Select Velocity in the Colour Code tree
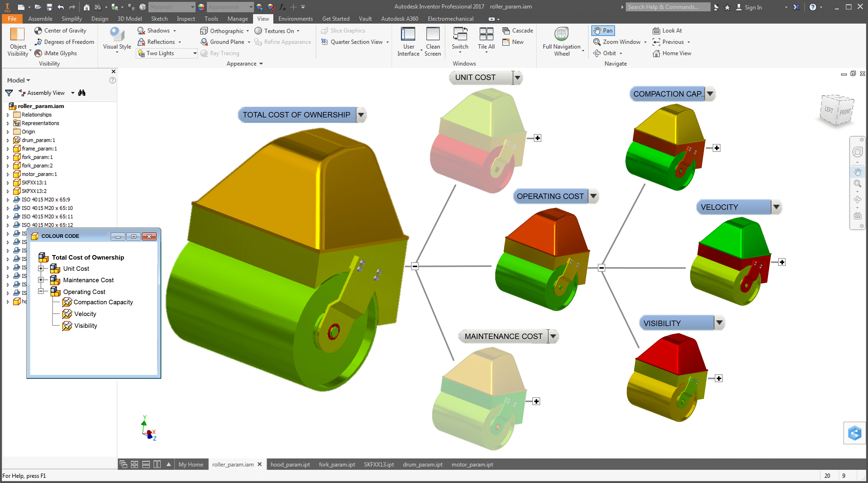Image resolution: width=868 pixels, height=483 pixels. pyautogui.click(x=85, y=314)
